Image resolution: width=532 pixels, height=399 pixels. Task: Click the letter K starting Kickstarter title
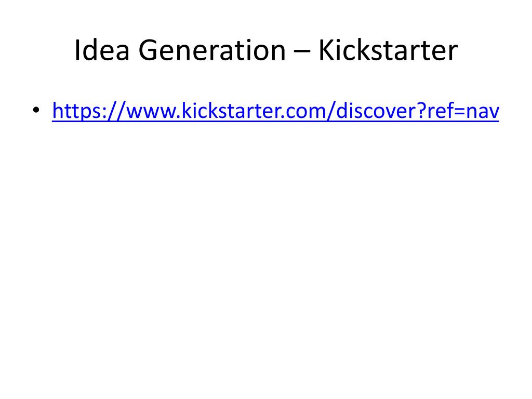point(327,50)
